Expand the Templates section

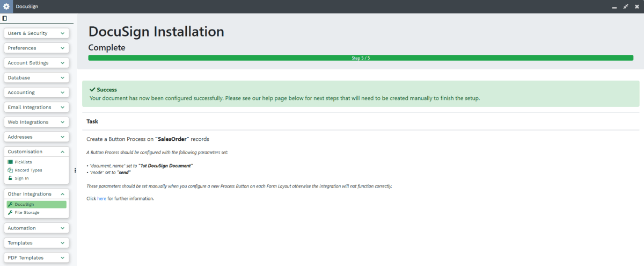[x=36, y=243]
